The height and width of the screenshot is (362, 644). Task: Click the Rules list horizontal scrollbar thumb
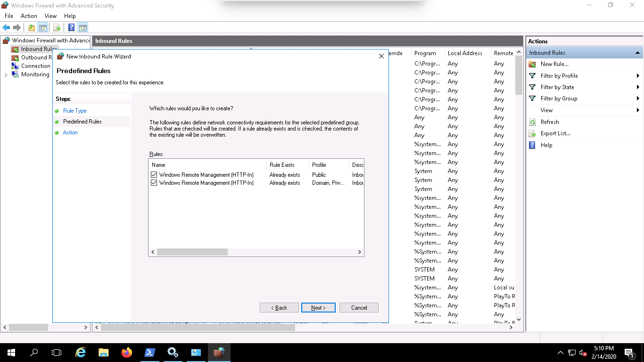(x=192, y=252)
